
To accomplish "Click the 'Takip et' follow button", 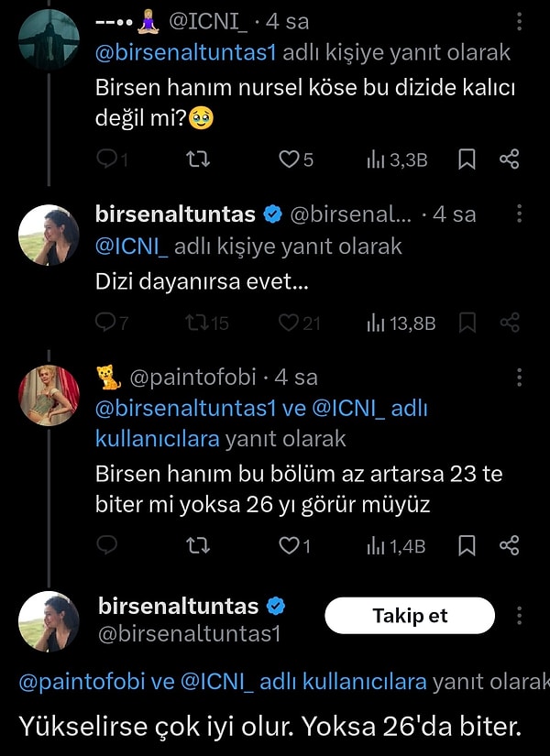I will click(x=410, y=615).
